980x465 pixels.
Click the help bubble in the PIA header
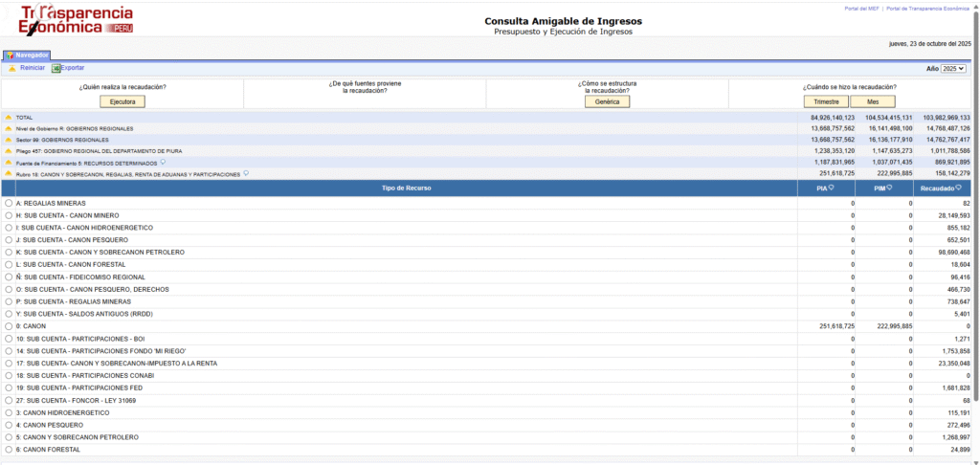[831, 188]
